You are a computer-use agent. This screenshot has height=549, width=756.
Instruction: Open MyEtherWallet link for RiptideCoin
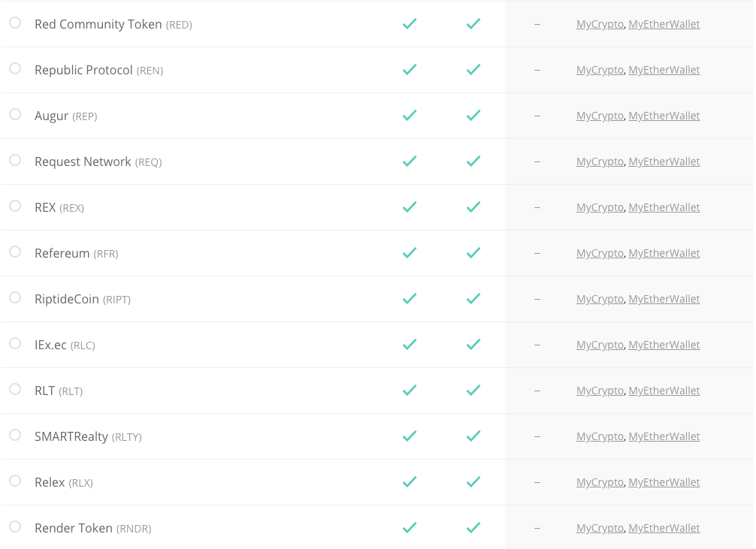click(664, 299)
